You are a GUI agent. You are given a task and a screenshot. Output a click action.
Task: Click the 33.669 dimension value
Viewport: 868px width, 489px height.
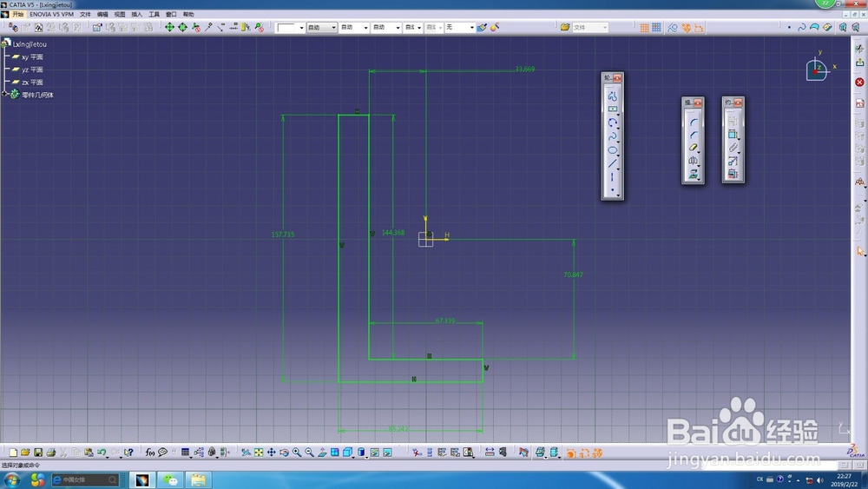pyautogui.click(x=525, y=69)
